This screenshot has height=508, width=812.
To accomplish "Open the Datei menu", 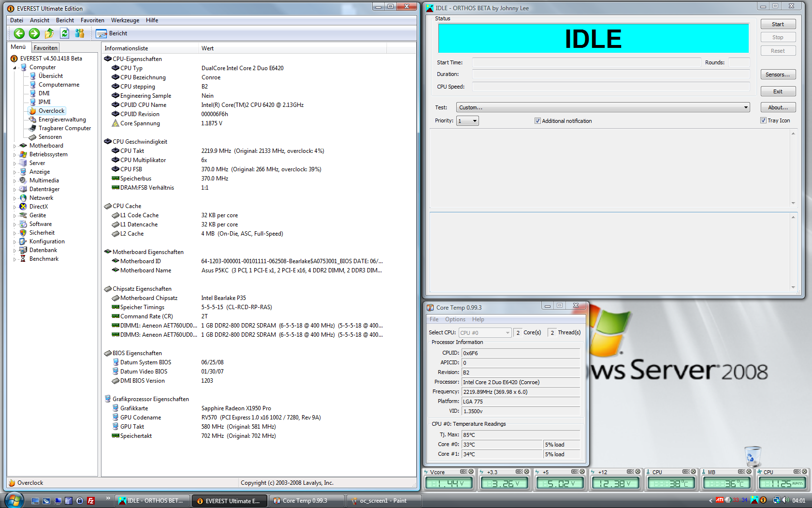I will [x=16, y=20].
